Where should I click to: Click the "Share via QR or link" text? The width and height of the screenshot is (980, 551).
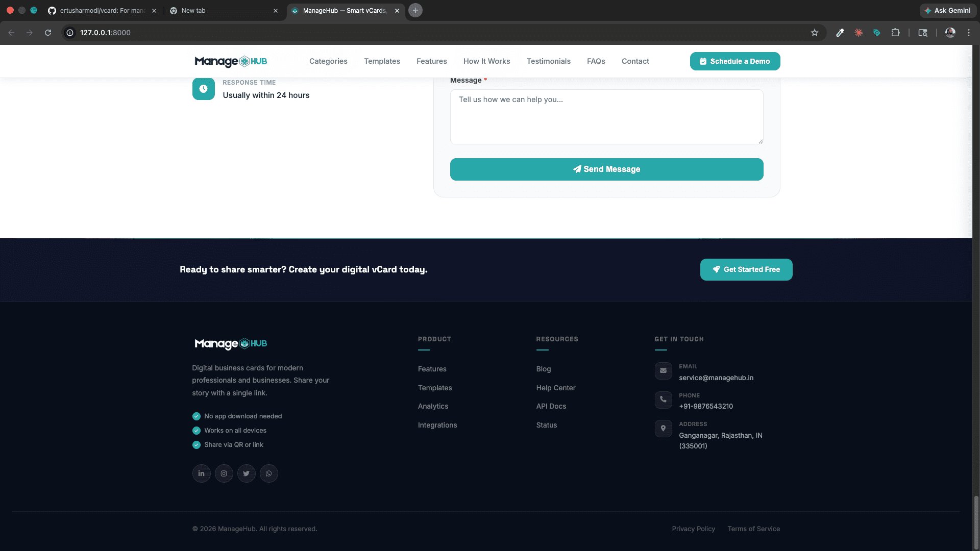tap(234, 445)
